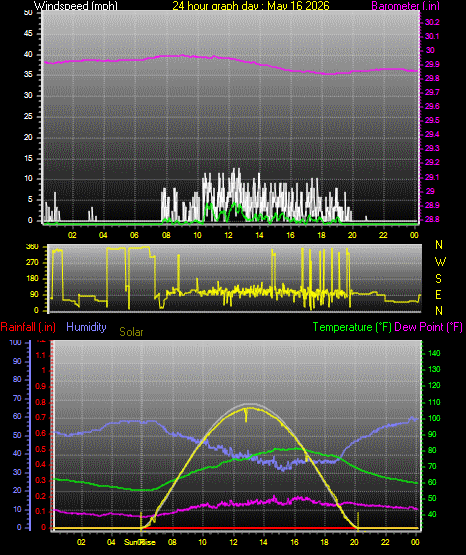Click the 45 mph windspeed scale value
The height and width of the screenshot is (555, 466).
[28, 34]
